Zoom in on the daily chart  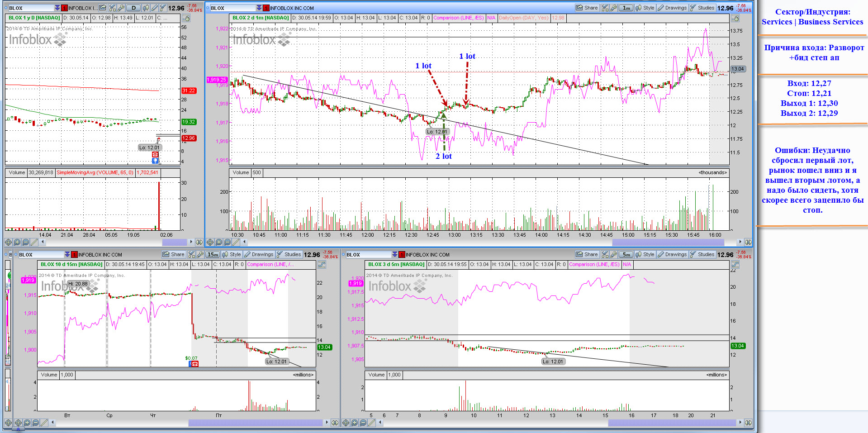tap(17, 242)
